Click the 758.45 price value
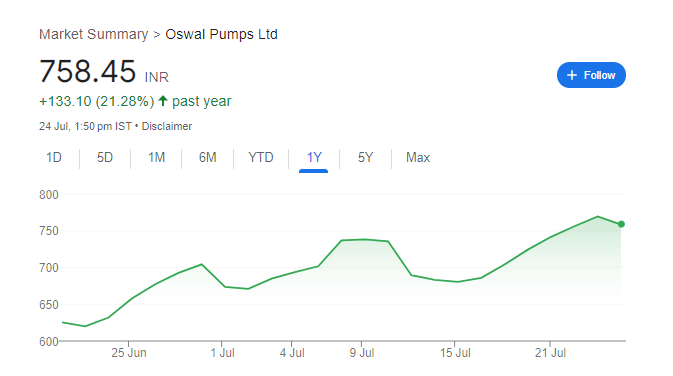Screen dimensions: 673x376 pyautogui.click(x=88, y=71)
